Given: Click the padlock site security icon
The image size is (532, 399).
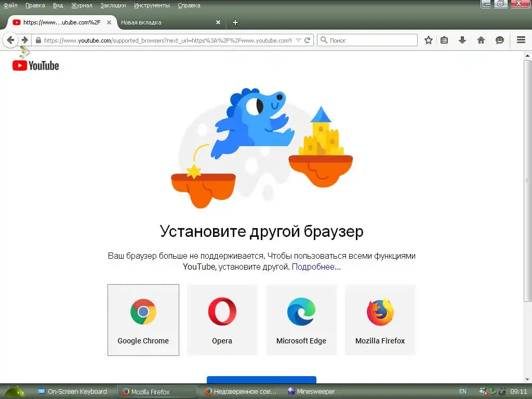Looking at the screenshot, I should click(38, 40).
